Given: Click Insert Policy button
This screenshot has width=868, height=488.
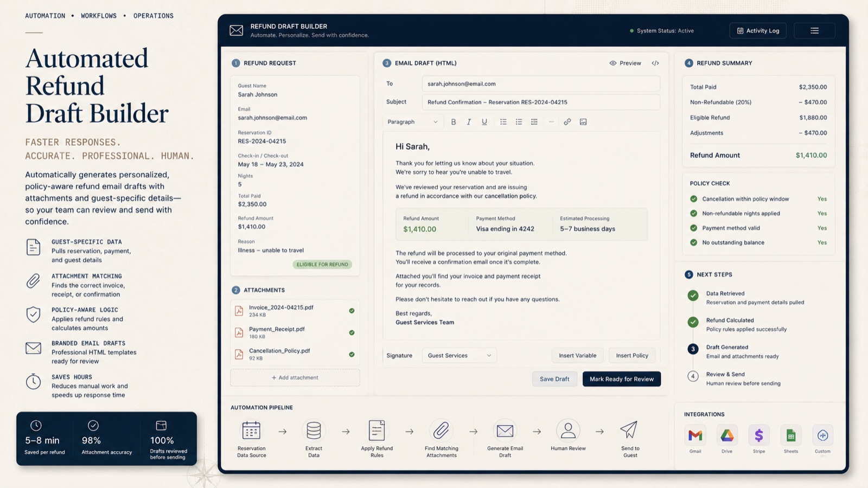Looking at the screenshot, I should (x=632, y=356).
